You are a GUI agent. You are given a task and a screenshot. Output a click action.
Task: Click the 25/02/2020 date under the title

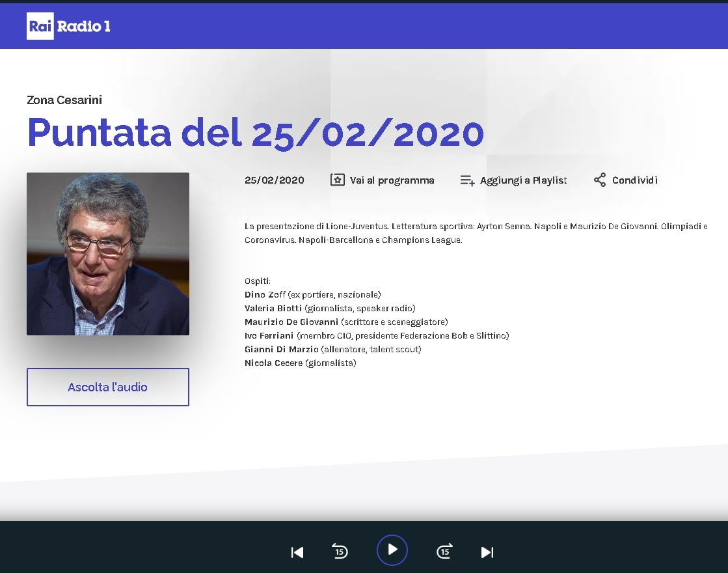[274, 180]
